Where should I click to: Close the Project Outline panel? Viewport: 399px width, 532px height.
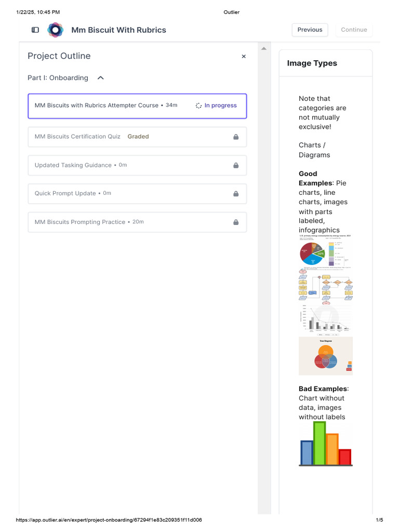pyautogui.click(x=244, y=57)
